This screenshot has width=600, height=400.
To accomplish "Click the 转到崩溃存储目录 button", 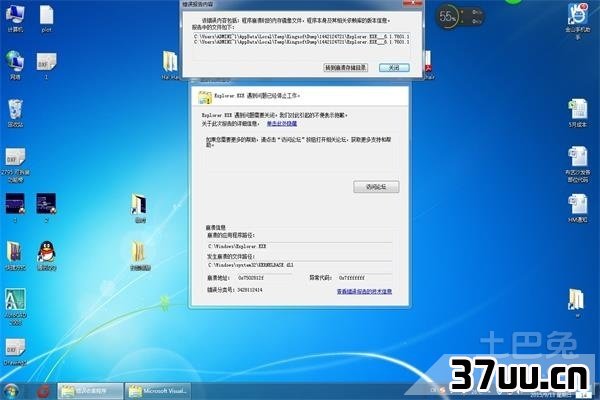I will (346, 68).
